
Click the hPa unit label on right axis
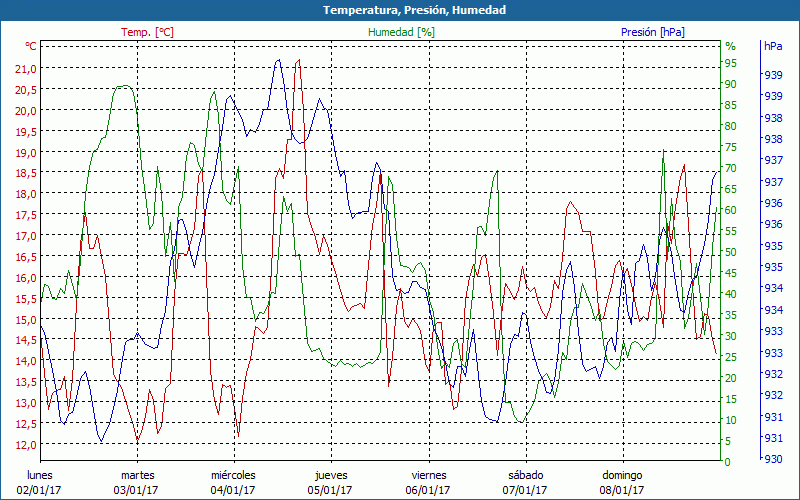pyautogui.click(x=773, y=46)
